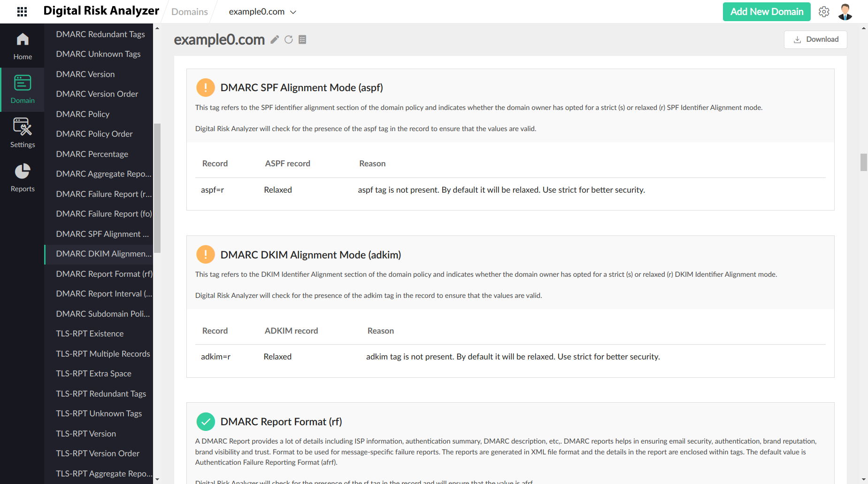The height and width of the screenshot is (484, 868).
Task: Open Reports from the left sidebar
Action: click(x=22, y=177)
